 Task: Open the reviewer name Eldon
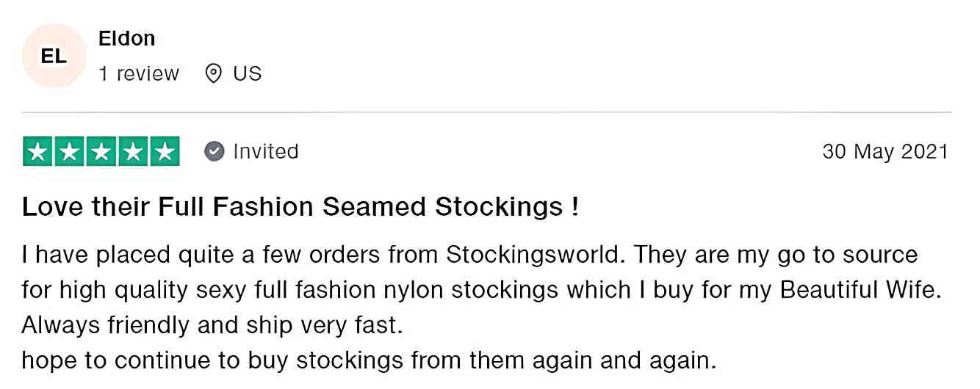pos(126,38)
